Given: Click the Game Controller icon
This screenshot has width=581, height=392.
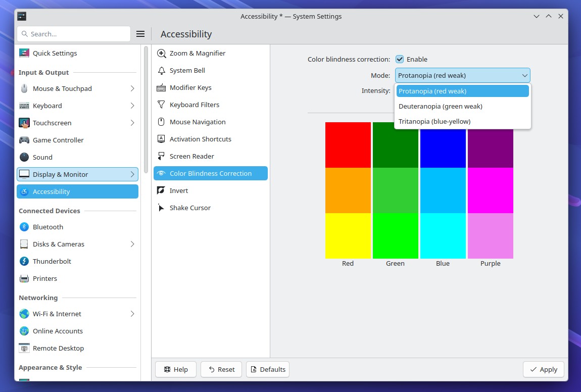Looking at the screenshot, I should pyautogui.click(x=24, y=140).
